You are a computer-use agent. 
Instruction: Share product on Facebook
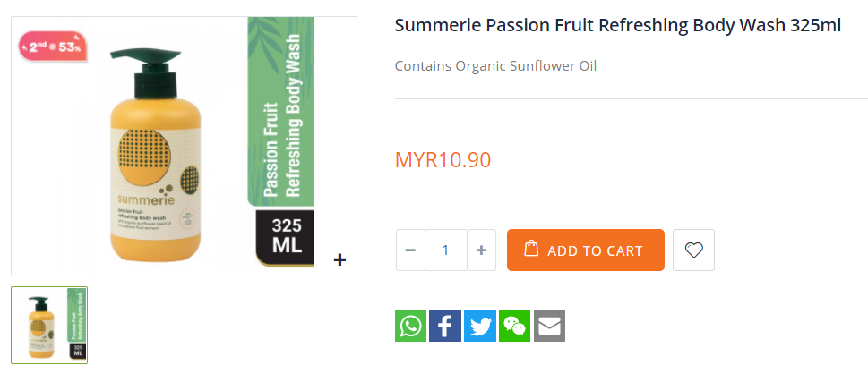pos(445,326)
